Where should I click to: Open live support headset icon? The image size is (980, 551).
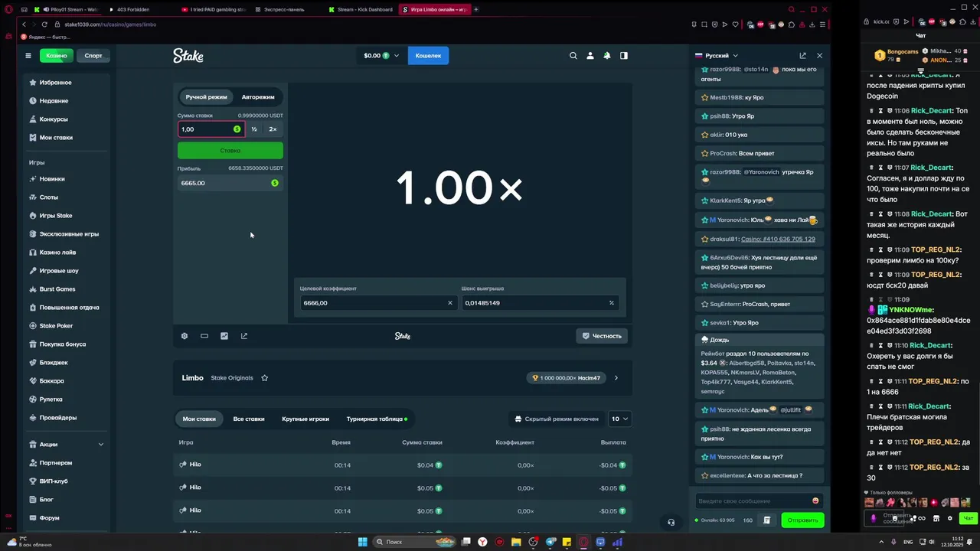[671, 522]
